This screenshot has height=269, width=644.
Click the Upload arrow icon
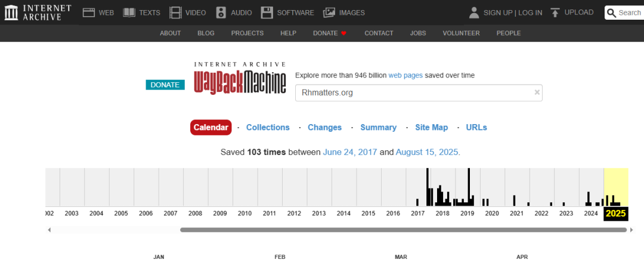555,13
